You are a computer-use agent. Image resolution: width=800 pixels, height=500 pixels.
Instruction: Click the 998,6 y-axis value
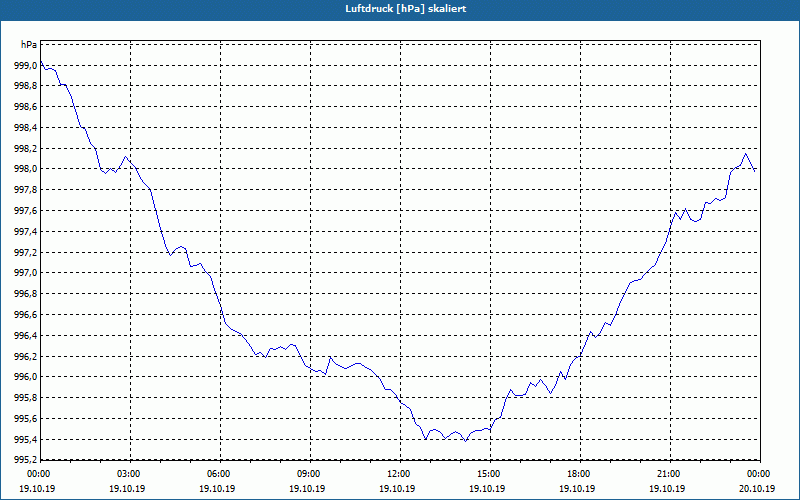click(25, 107)
